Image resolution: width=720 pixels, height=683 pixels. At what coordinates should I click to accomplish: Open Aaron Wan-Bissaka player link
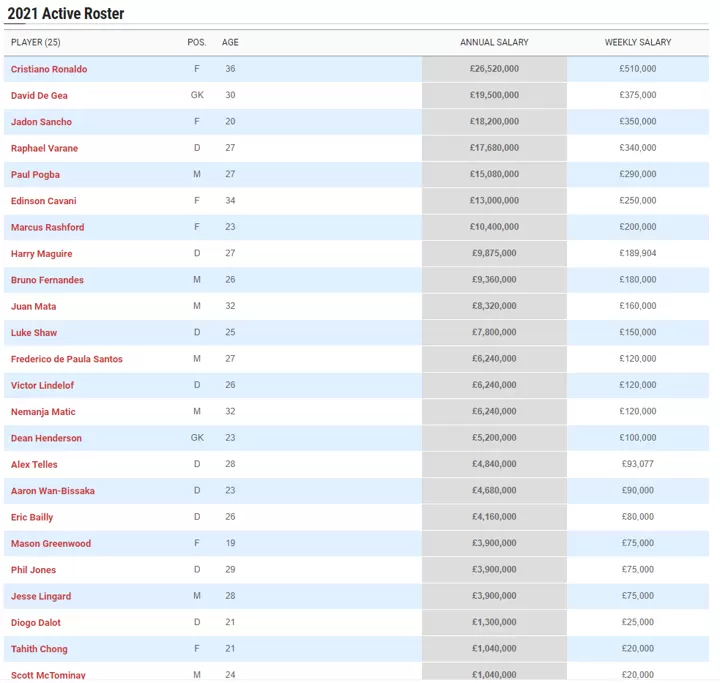(53, 491)
